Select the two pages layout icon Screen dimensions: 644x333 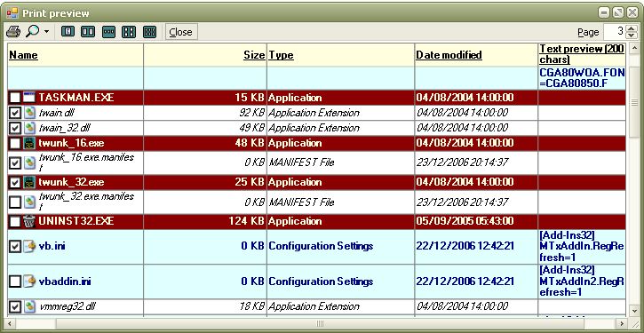88,32
